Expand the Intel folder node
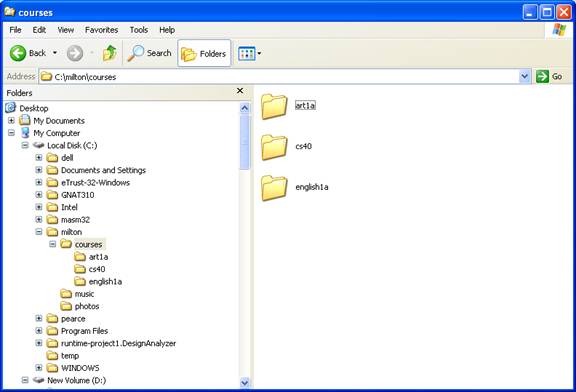The height and width of the screenshot is (392, 576). tap(39, 207)
